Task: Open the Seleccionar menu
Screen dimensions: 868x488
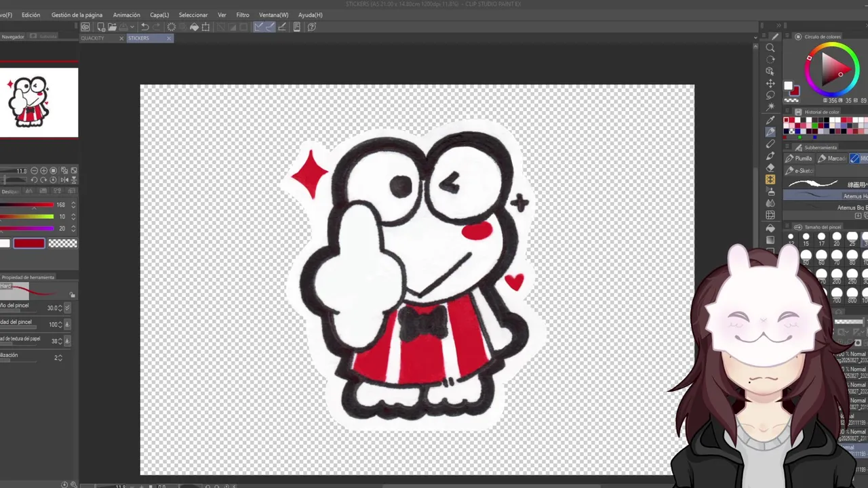Action: 193,15
